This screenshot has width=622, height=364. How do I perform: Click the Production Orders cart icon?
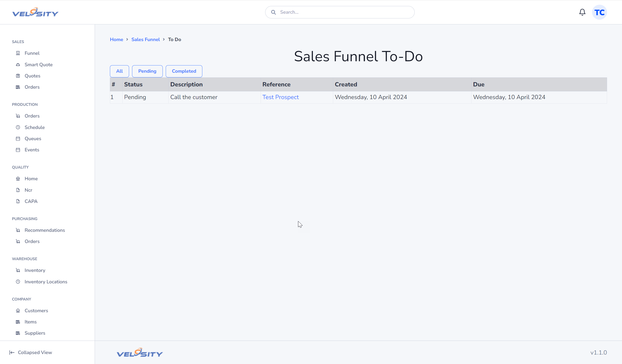(18, 116)
